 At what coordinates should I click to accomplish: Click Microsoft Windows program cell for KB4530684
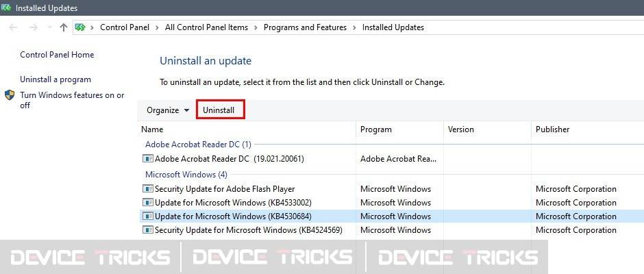395,216
